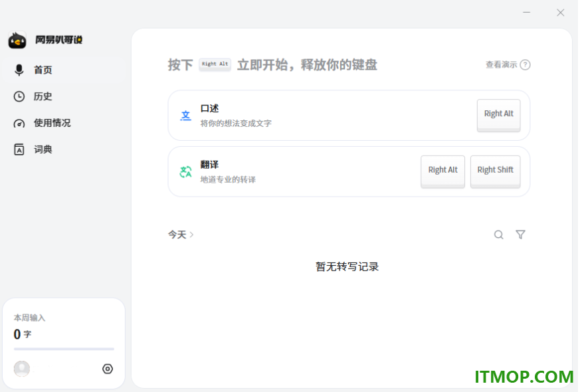Image resolution: width=580 pixels, height=392 pixels.
Task: Click the gauge icon beside 使用情况
Action: [x=19, y=124]
